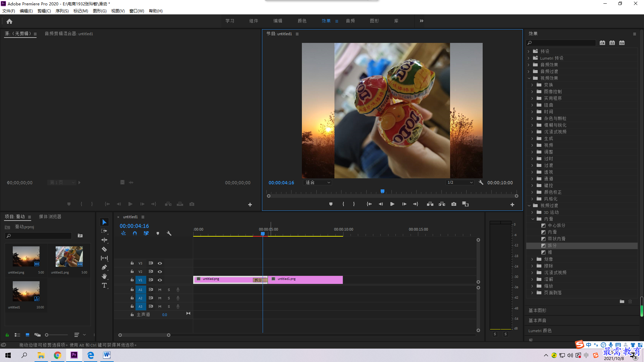The width and height of the screenshot is (644, 362).
Task: Click the Program monitor playhead marker
Action: tap(382, 191)
